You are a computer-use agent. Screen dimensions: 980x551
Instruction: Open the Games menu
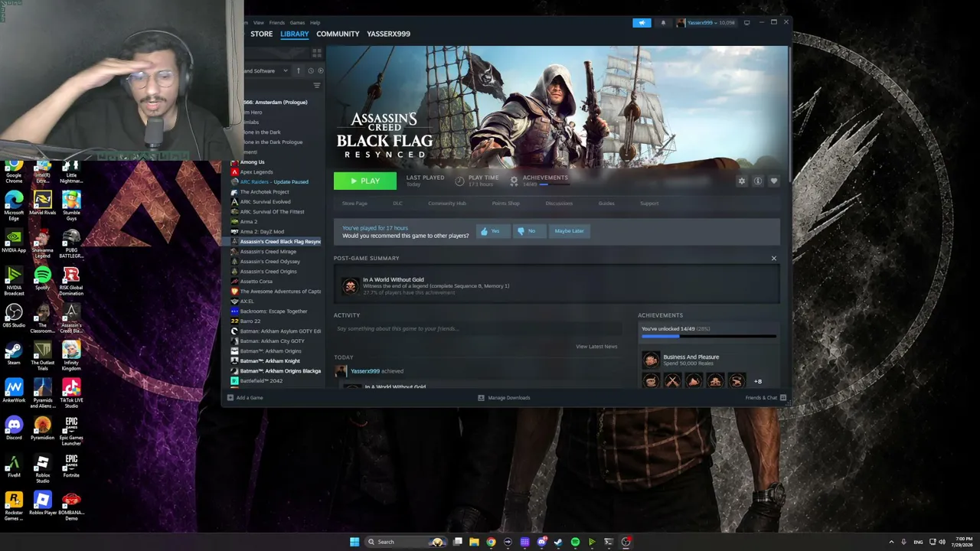[297, 23]
